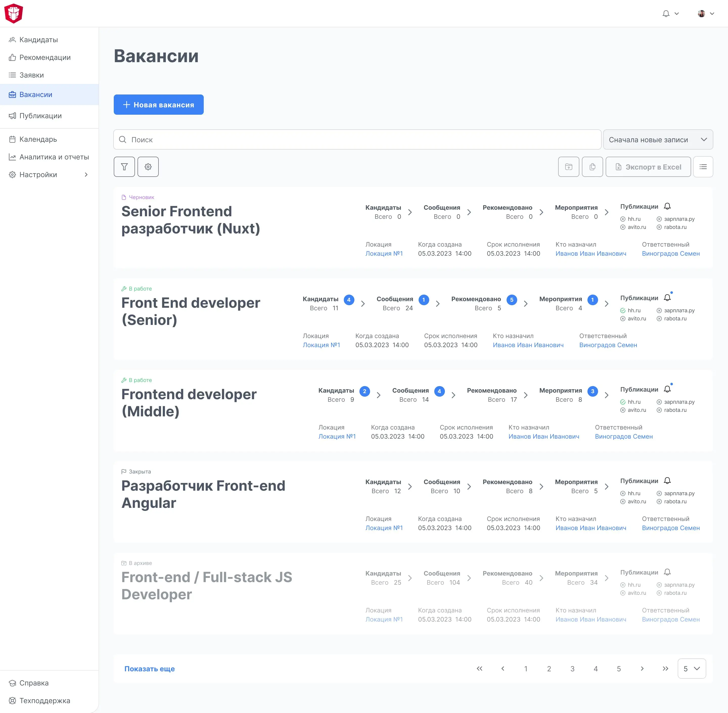Click the Показать еще link

coord(149,669)
